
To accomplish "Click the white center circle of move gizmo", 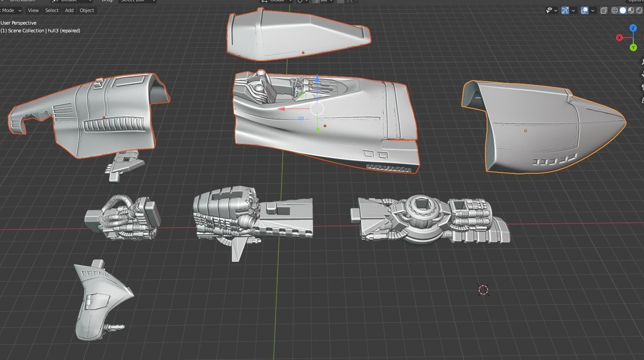I will [x=317, y=109].
